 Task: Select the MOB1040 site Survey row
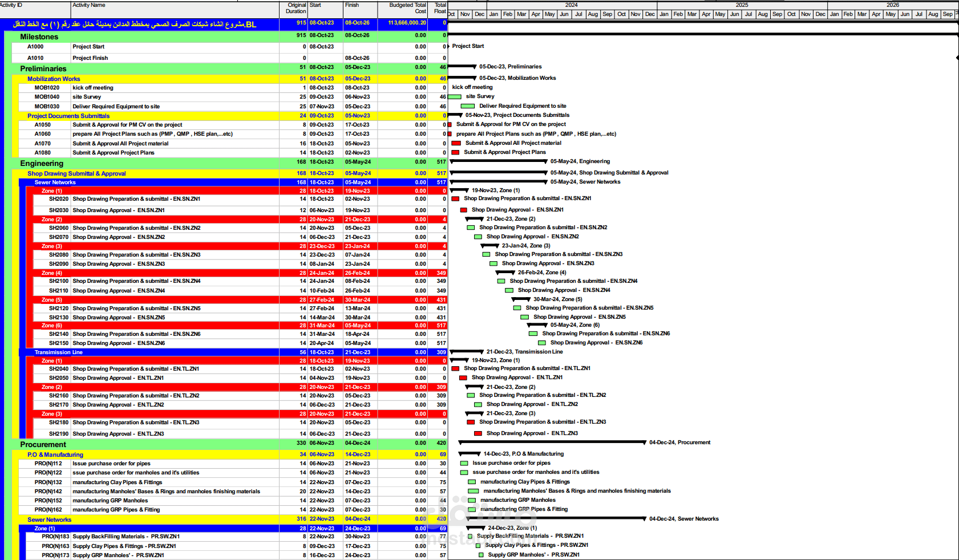pos(233,97)
